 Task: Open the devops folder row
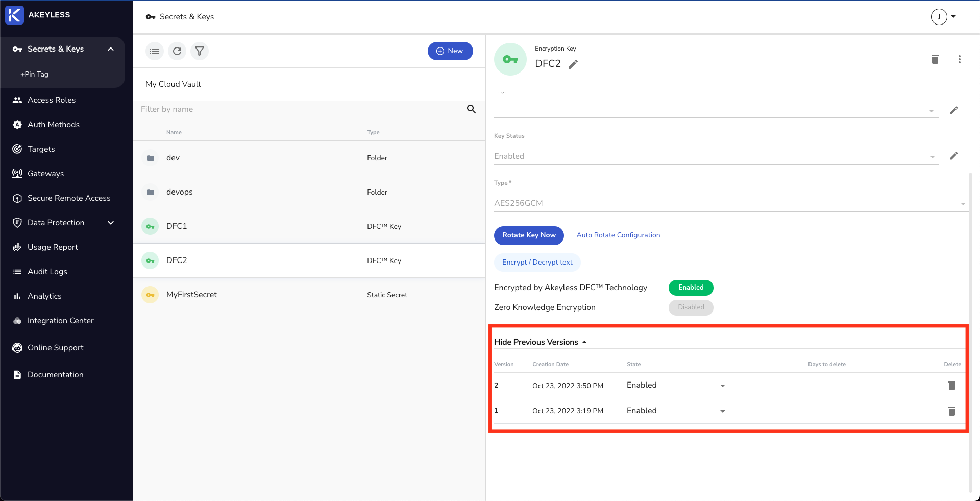(309, 192)
